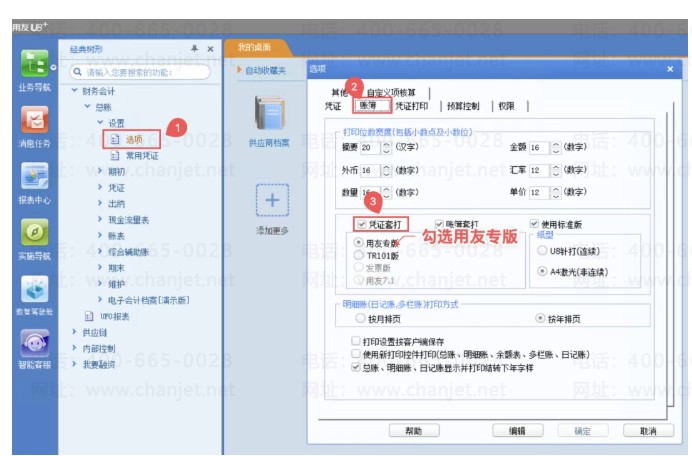Image resolution: width=692 pixels, height=456 pixels.
Task: Close the 经典树形 panel
Action: point(211,49)
